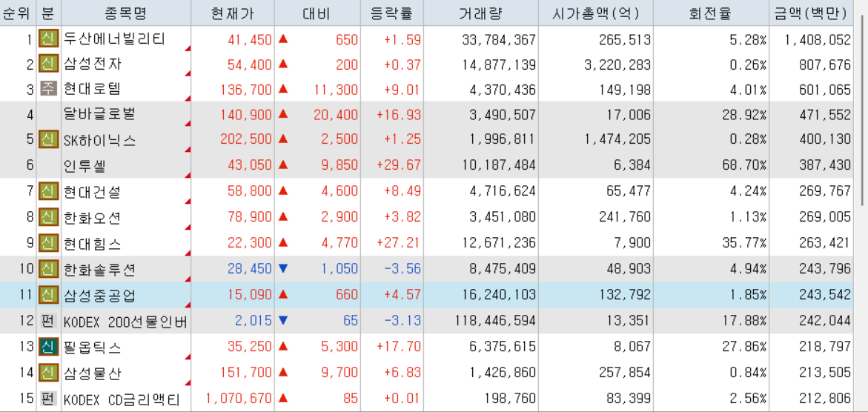Viewport: 868px width, 412px height.
Task: Click turnover rate 68.70%
Action: [x=745, y=165]
